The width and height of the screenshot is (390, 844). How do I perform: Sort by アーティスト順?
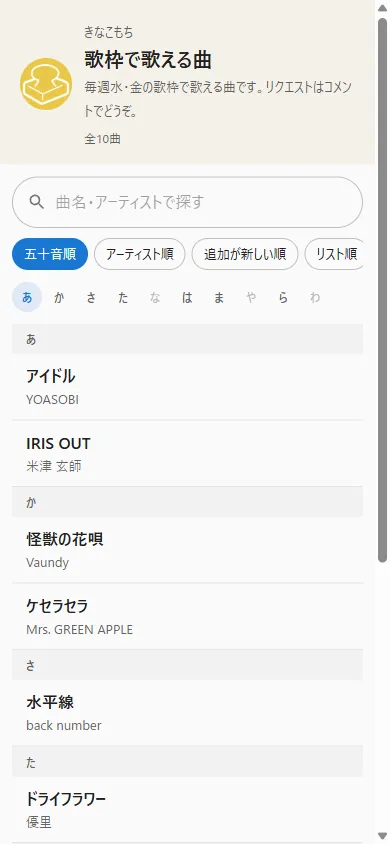click(140, 254)
